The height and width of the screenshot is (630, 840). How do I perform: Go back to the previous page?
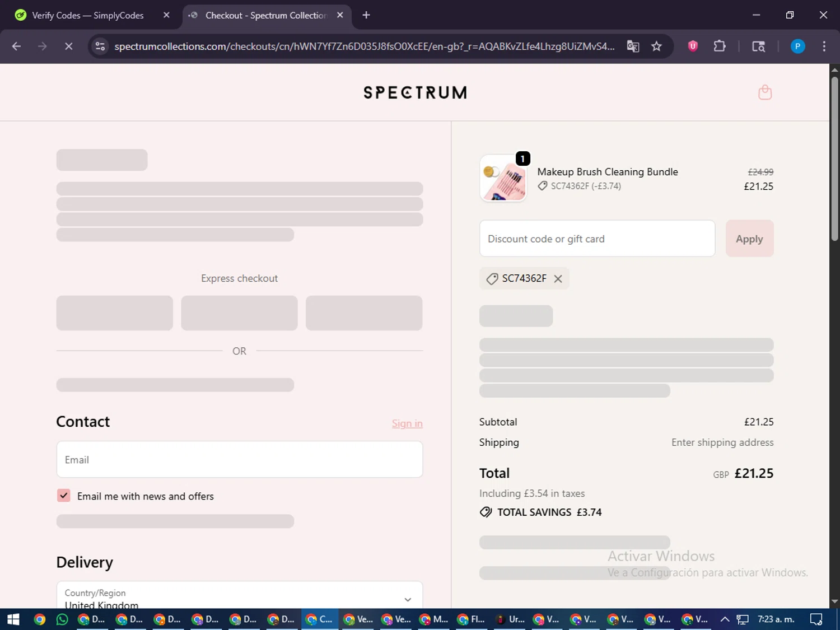(16, 46)
